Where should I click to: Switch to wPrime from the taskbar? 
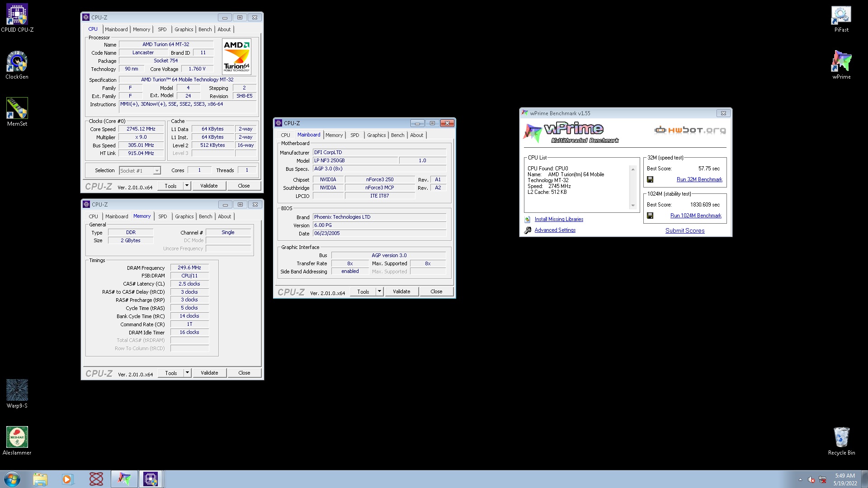coord(124,479)
